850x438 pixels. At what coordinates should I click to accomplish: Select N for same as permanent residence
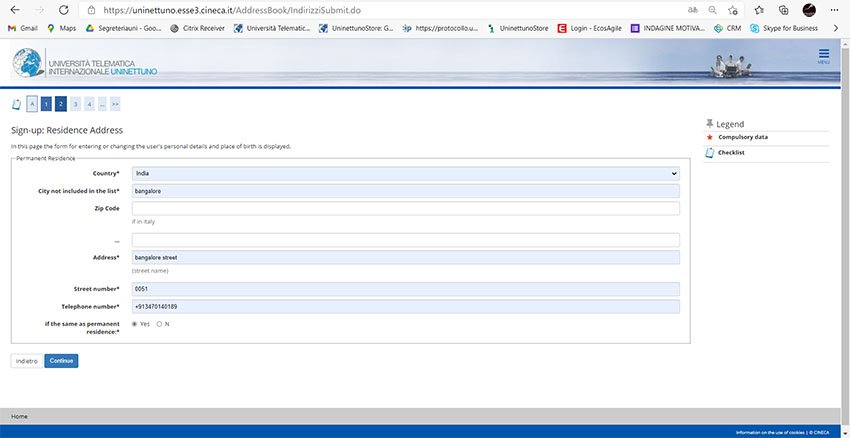pos(159,324)
